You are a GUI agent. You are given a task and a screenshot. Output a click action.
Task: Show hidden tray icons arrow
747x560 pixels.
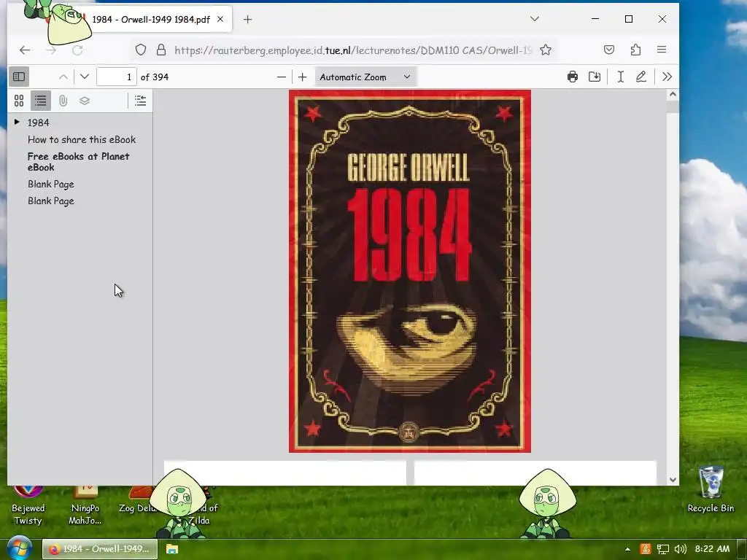[627, 549]
